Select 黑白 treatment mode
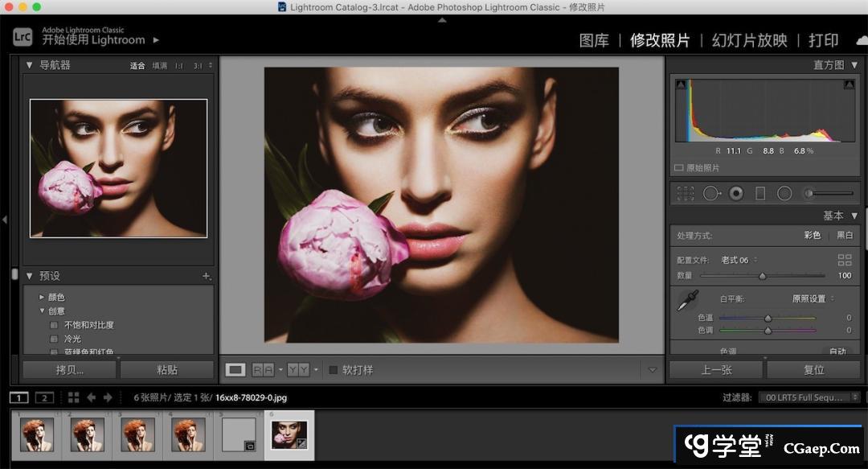 845,236
